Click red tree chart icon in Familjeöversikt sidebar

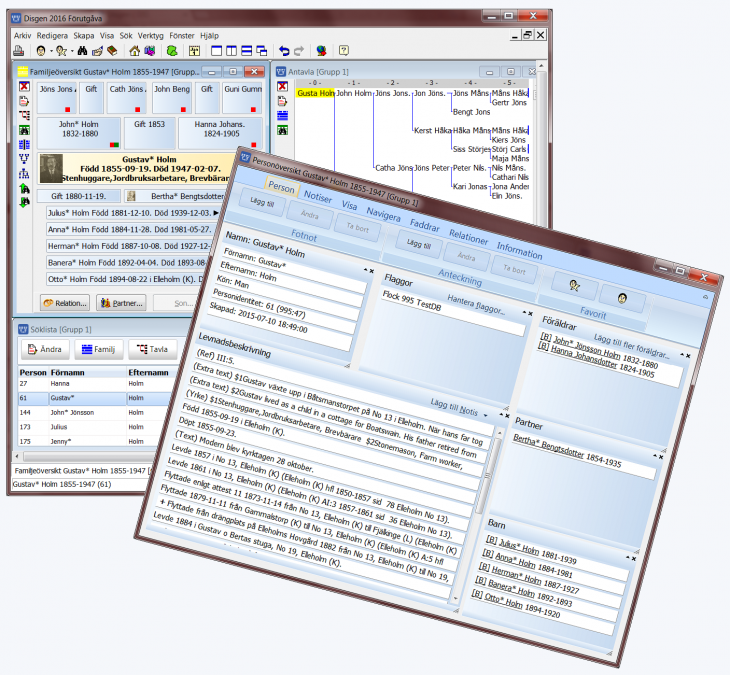pos(24,115)
